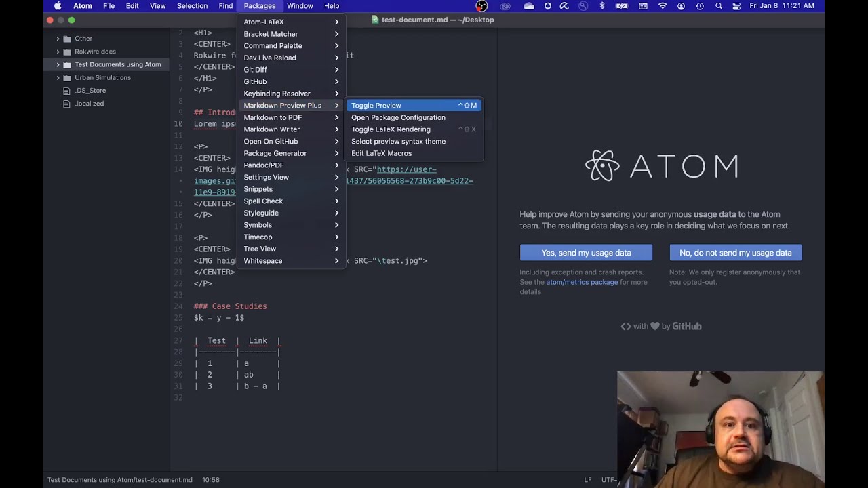
Task: Expand the Urban Simulations folder chevron
Action: pos(58,77)
